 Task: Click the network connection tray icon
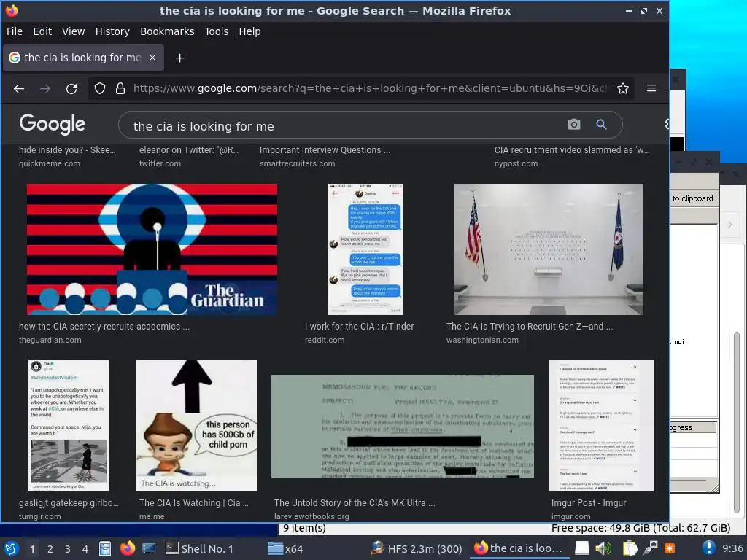pyautogui.click(x=650, y=548)
